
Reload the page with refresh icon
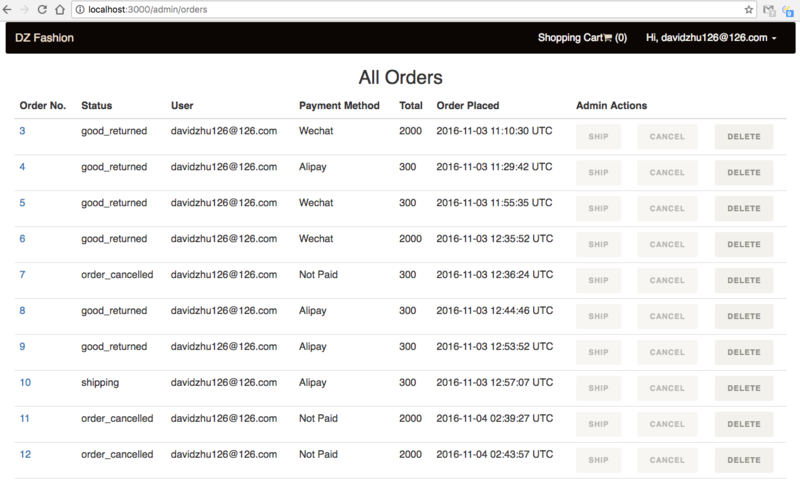pos(42,10)
